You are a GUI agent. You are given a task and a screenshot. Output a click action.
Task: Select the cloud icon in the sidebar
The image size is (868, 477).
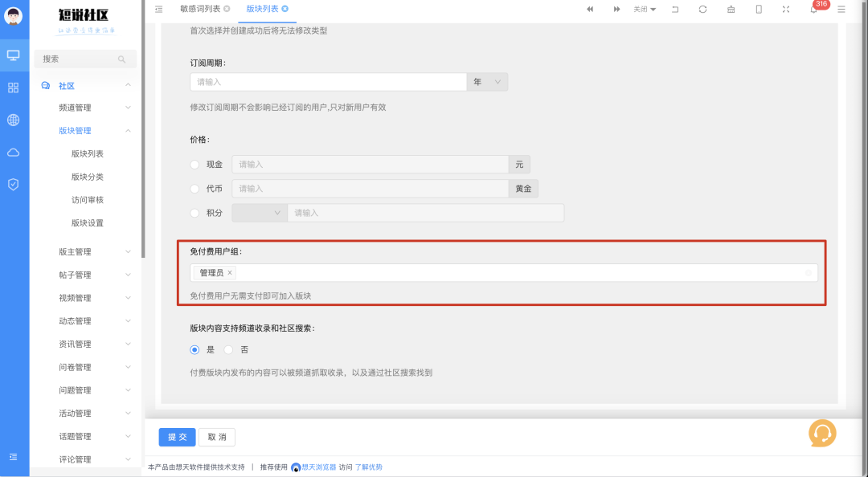click(13, 152)
